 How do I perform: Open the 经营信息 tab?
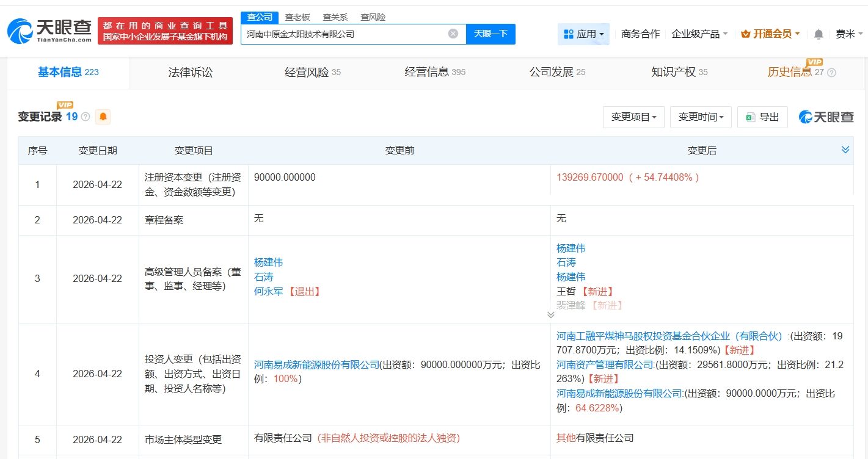click(x=435, y=73)
